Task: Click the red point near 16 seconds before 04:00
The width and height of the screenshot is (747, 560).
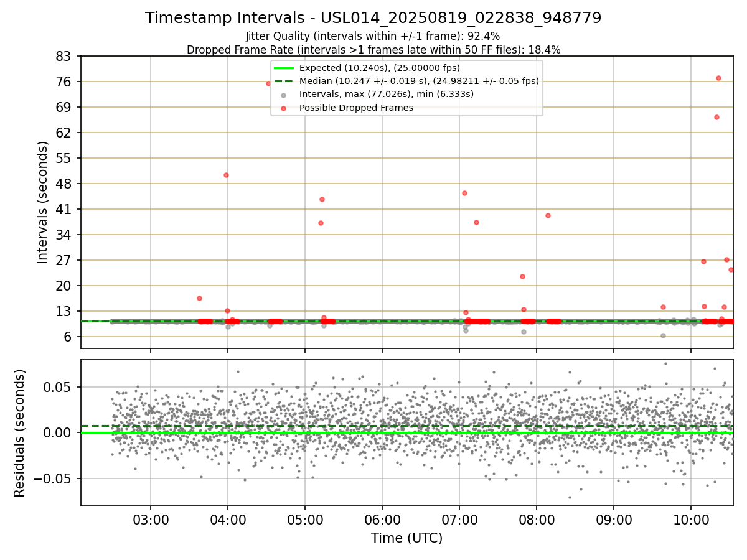Action: point(199,298)
